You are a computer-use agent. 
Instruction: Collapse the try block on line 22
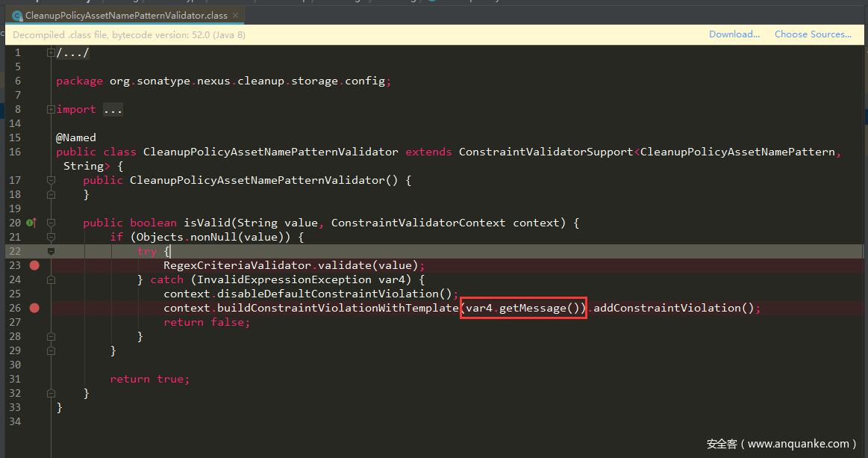(51, 251)
